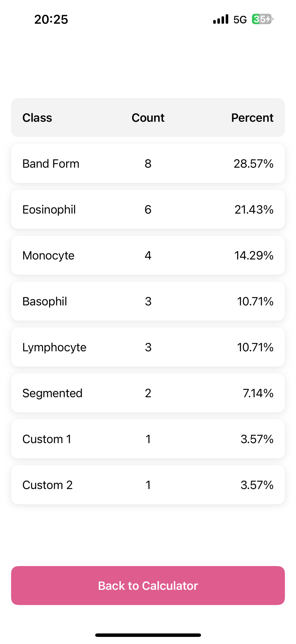Select the Band Form row label

pos(51,163)
